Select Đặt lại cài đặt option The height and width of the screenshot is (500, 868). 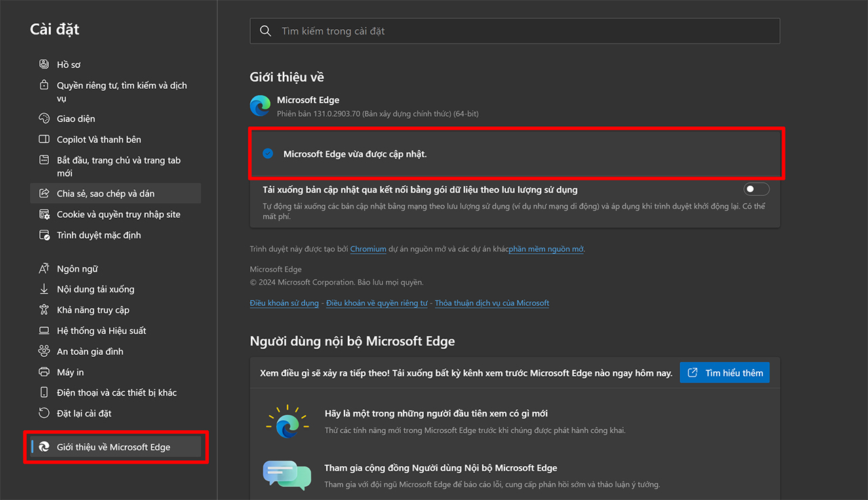115,413
